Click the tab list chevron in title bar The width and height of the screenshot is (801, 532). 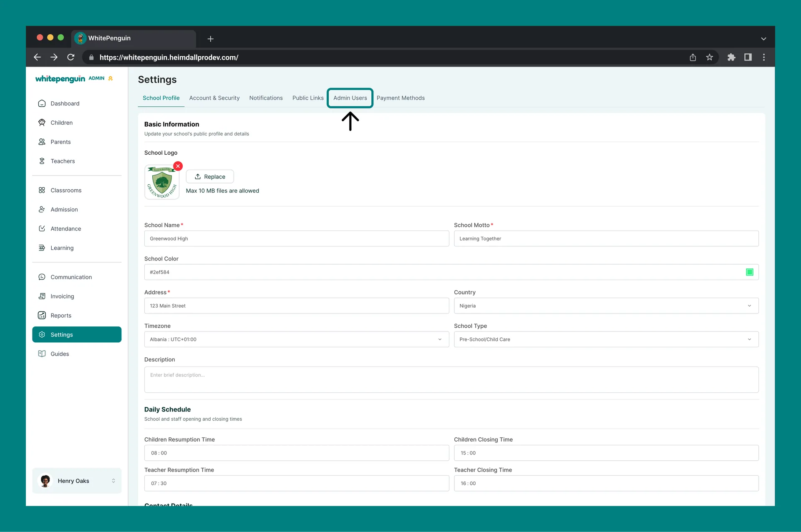[763, 39]
